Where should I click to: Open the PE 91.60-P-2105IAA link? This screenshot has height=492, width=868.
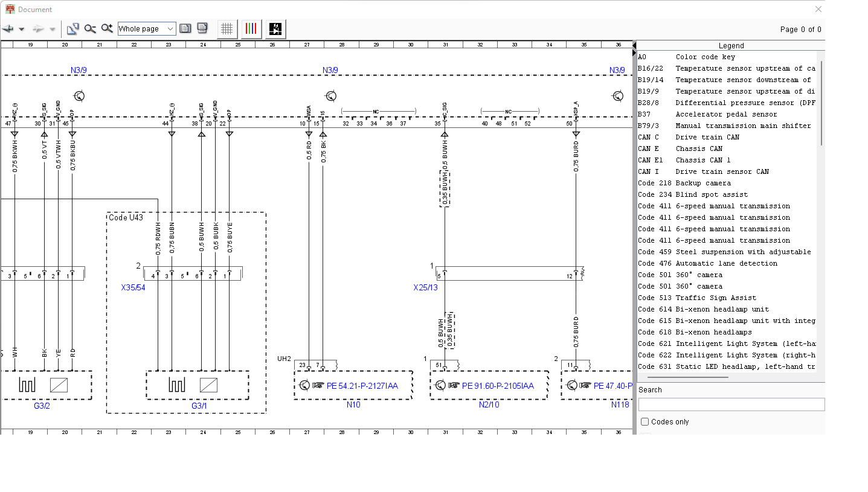click(497, 386)
